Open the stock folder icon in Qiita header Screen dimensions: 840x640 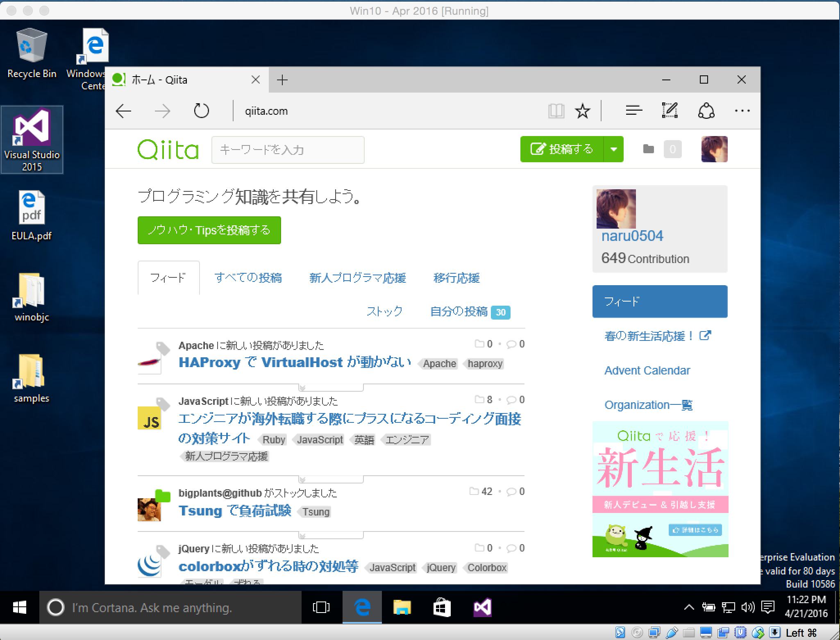(x=648, y=149)
